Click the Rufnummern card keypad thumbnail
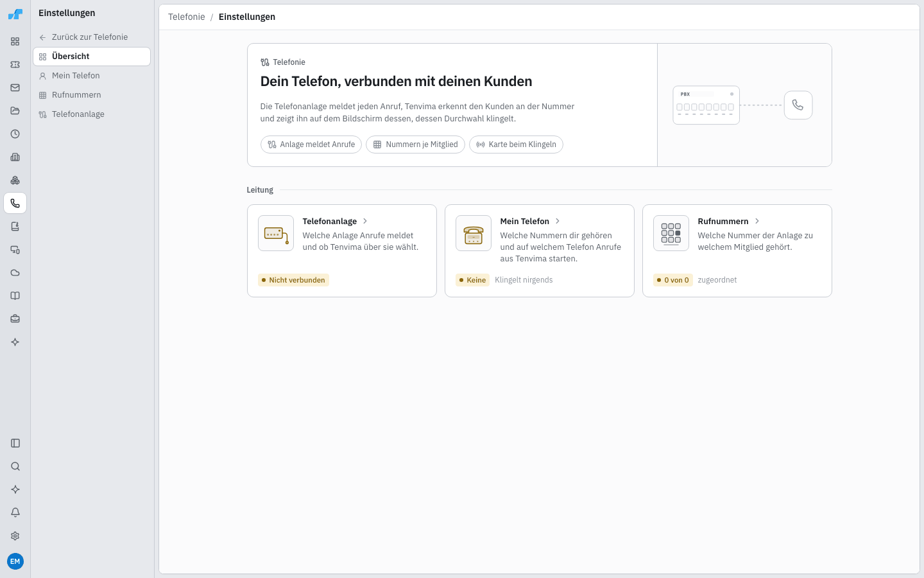 point(671,233)
